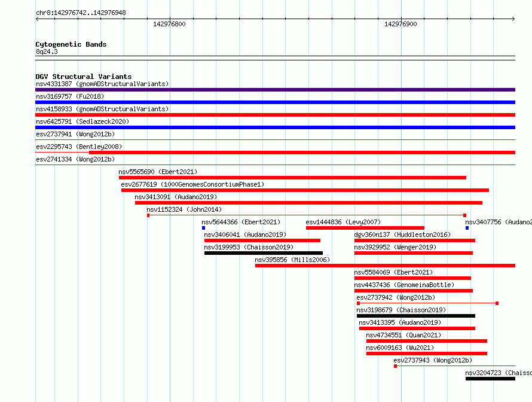Click the nsv6425791 Sedlazeck2020 blue bar
The image size is (532, 402).
275,127
